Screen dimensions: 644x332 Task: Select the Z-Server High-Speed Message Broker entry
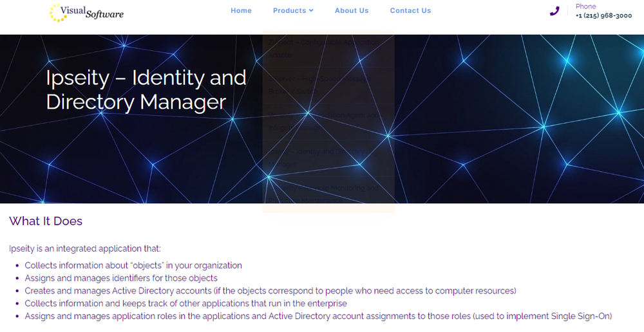coord(328,85)
